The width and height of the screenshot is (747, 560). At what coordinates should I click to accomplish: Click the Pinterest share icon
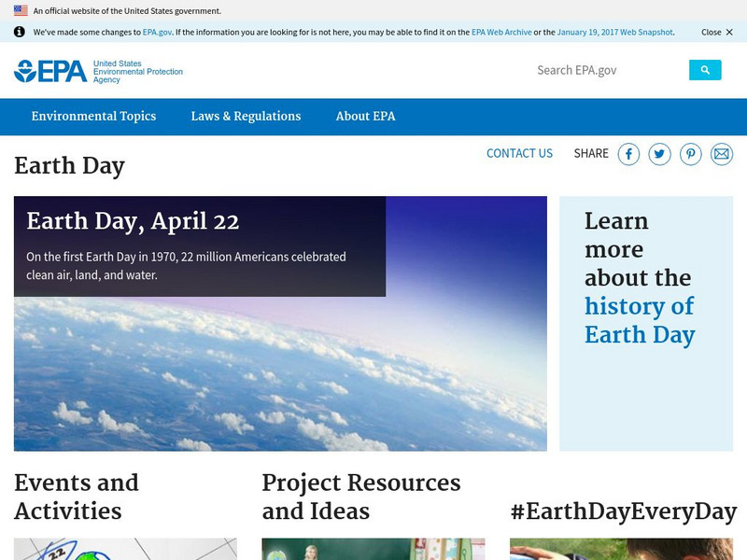[691, 154]
